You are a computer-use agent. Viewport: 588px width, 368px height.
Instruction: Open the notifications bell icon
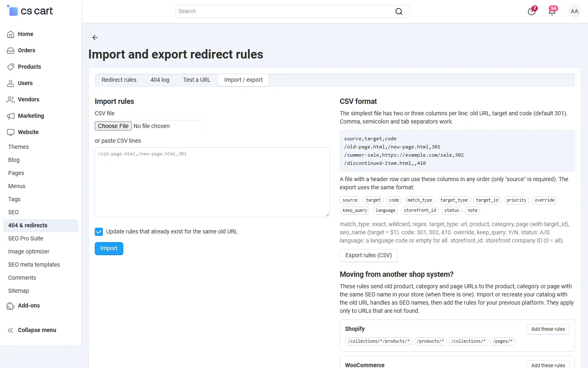tap(552, 11)
